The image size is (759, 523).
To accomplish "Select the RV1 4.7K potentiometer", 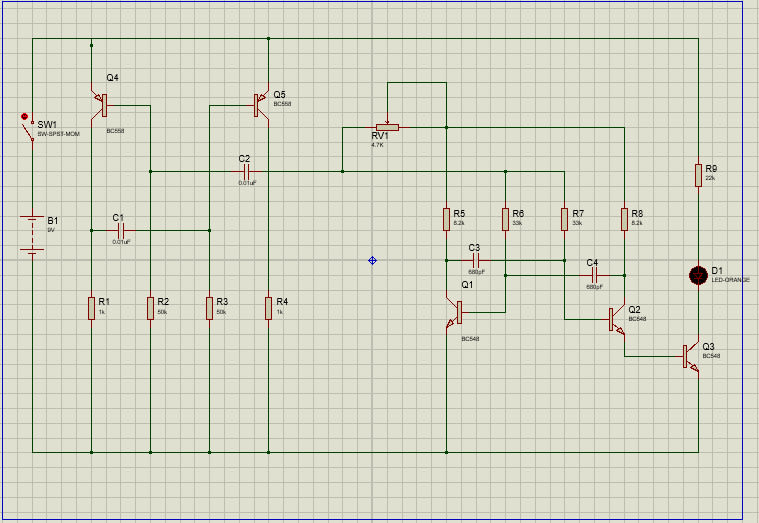I will click(386, 128).
